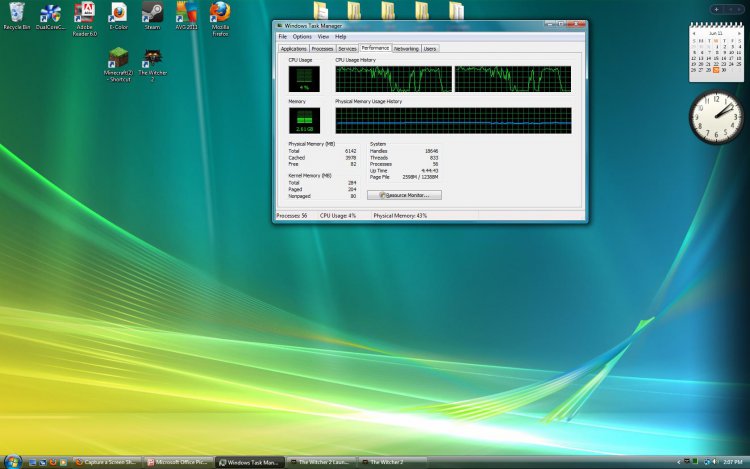750x469 pixels.
Task: Select the AVG 2011 desktop icon
Action: (x=187, y=16)
